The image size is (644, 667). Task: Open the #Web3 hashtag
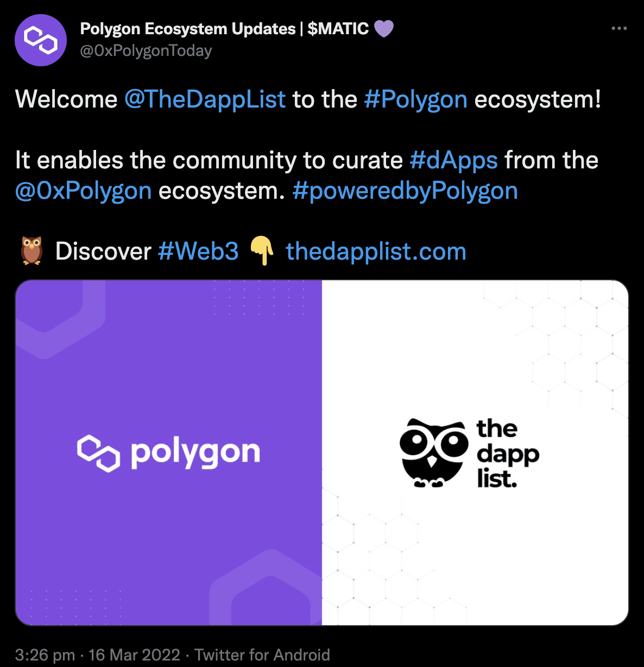198,251
